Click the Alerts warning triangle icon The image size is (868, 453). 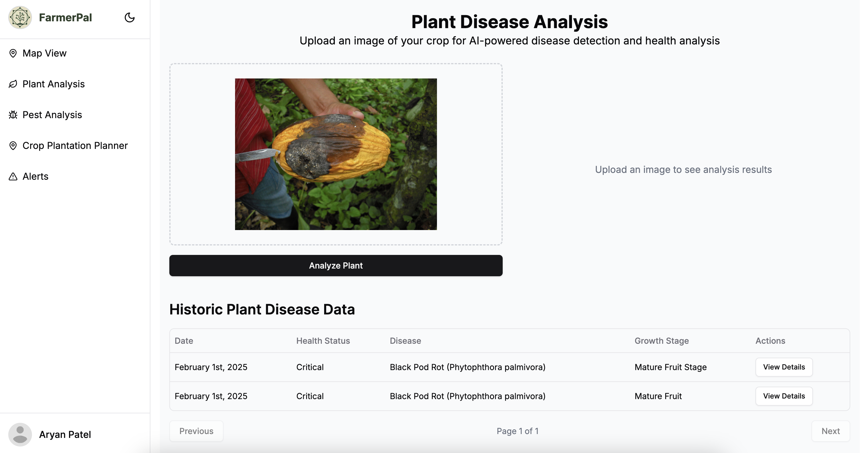point(13,177)
